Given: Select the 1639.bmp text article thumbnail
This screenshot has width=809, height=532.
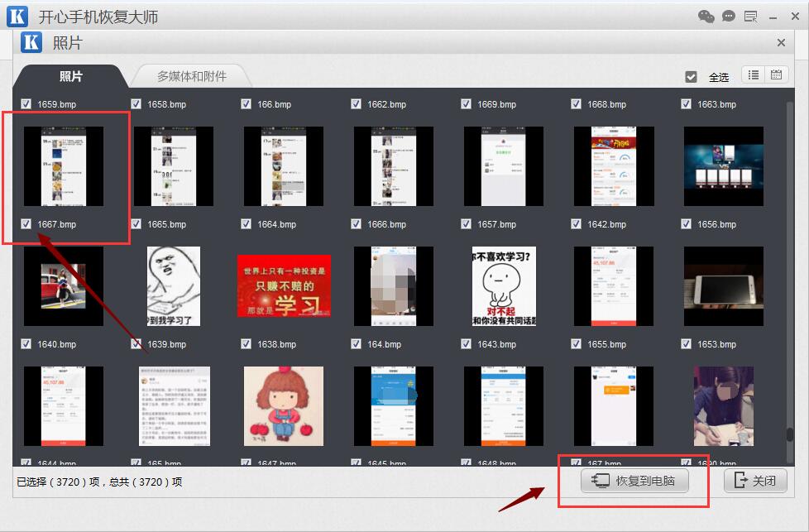Looking at the screenshot, I should pyautogui.click(x=175, y=406).
